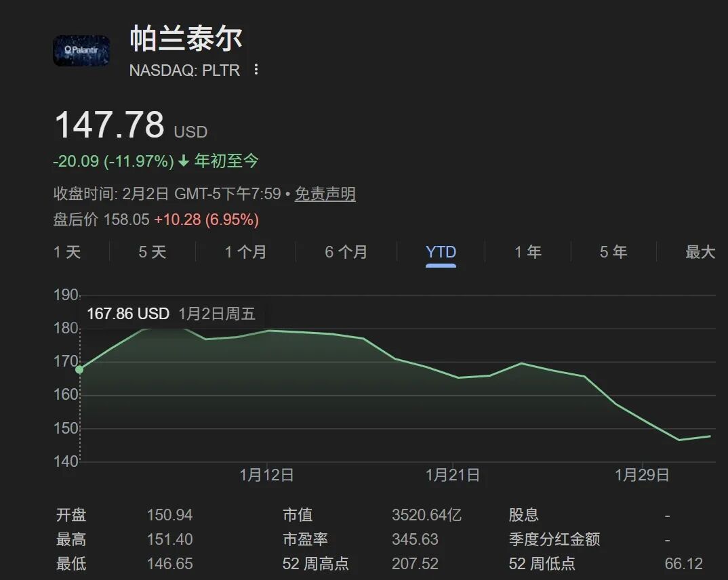Image resolution: width=728 pixels, height=580 pixels.
Task: Switch to the 5 天 range tab
Action: 153,252
